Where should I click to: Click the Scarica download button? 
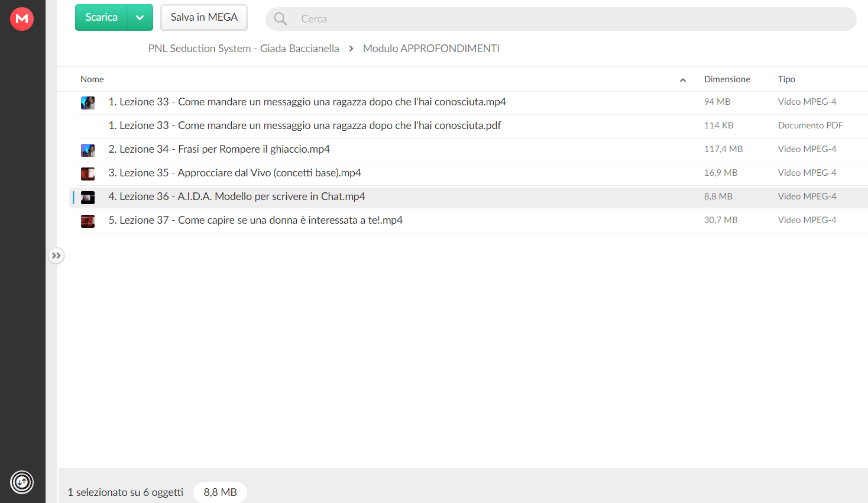[102, 18]
